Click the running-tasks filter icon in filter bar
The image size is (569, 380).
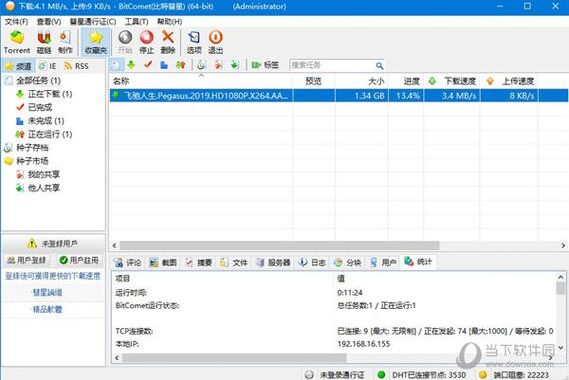click(x=180, y=65)
